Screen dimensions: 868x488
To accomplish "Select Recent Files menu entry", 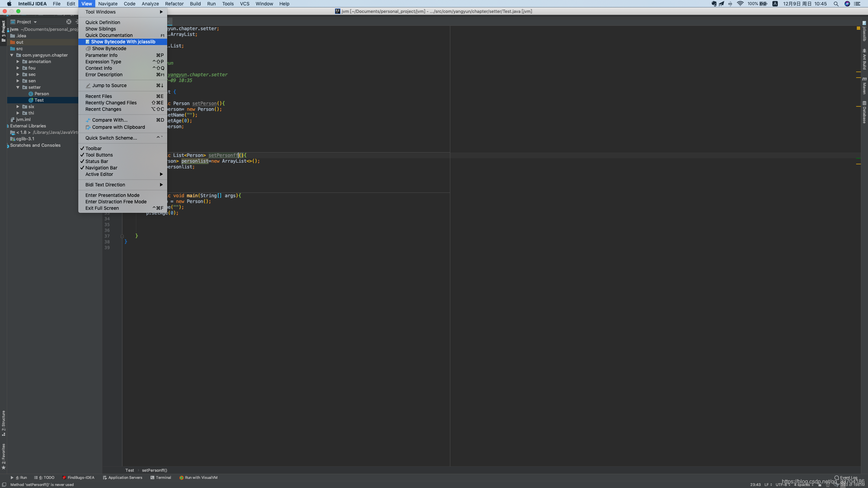I will [122, 96].
